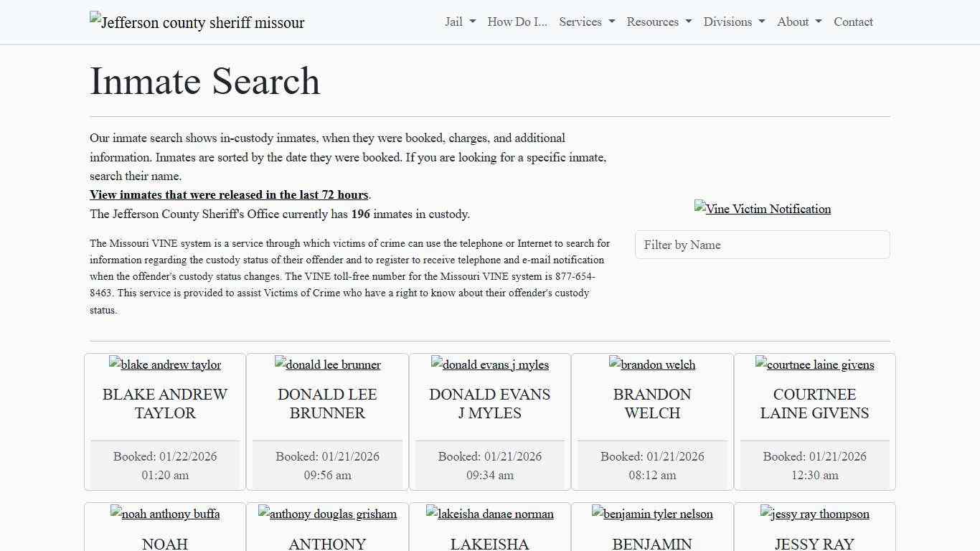Click the Filter by Name search box

tap(762, 245)
